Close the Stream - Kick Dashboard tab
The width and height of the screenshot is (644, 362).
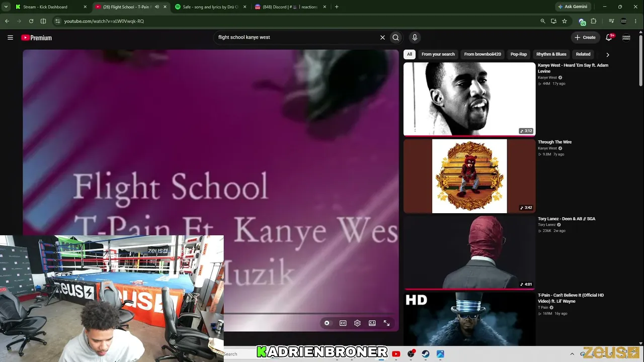(85, 7)
